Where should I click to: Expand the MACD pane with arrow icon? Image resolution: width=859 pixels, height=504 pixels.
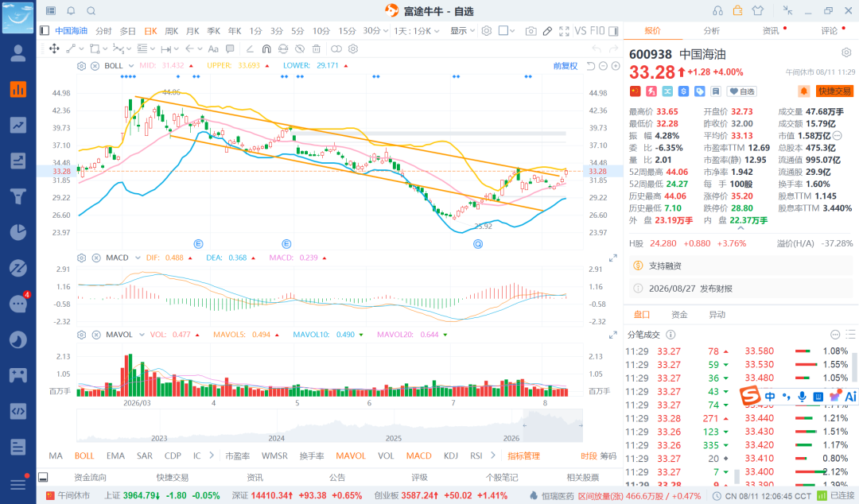[613, 258]
